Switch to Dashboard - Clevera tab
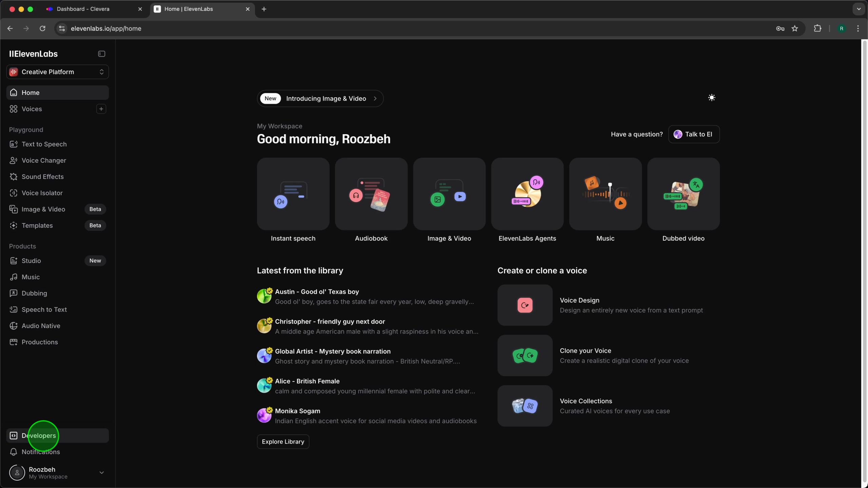The width and height of the screenshot is (868, 488). tap(83, 9)
